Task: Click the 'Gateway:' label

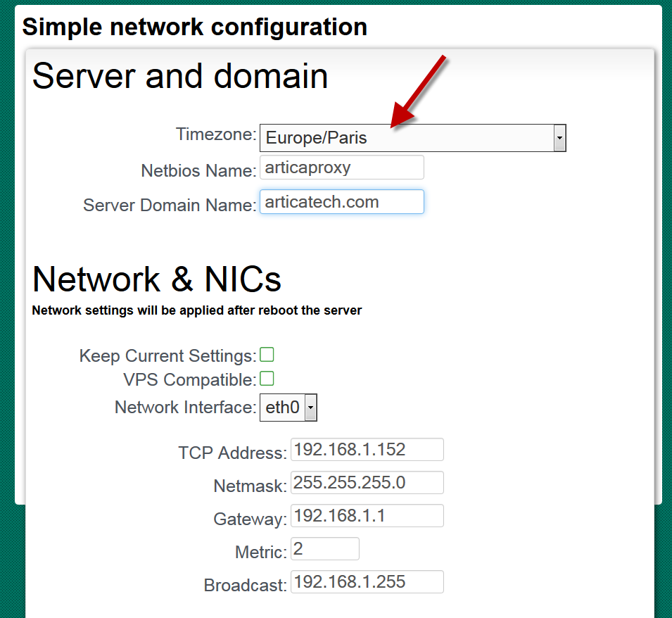Action: 251,519
